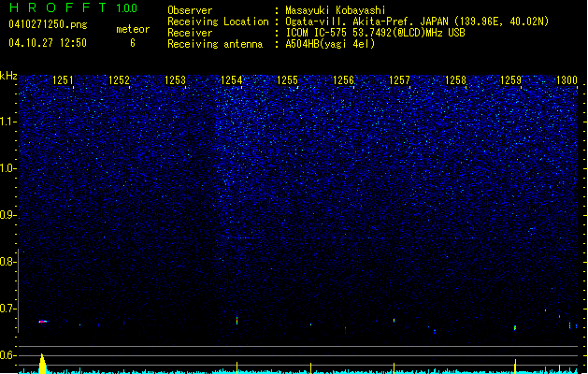Click antenna value A504HB(yagi 4el)
Viewport: 588px width, 374px height.
330,44
